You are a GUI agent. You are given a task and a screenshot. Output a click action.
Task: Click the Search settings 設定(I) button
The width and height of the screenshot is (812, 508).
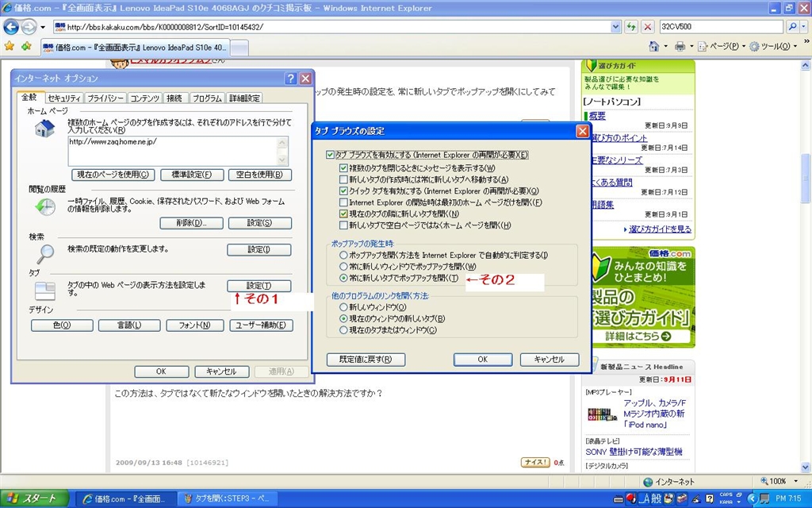(259, 250)
